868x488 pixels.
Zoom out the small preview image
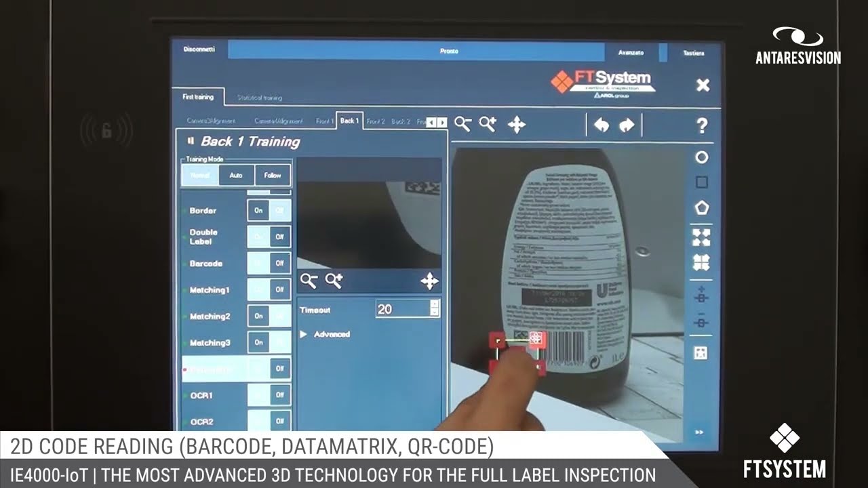click(309, 281)
